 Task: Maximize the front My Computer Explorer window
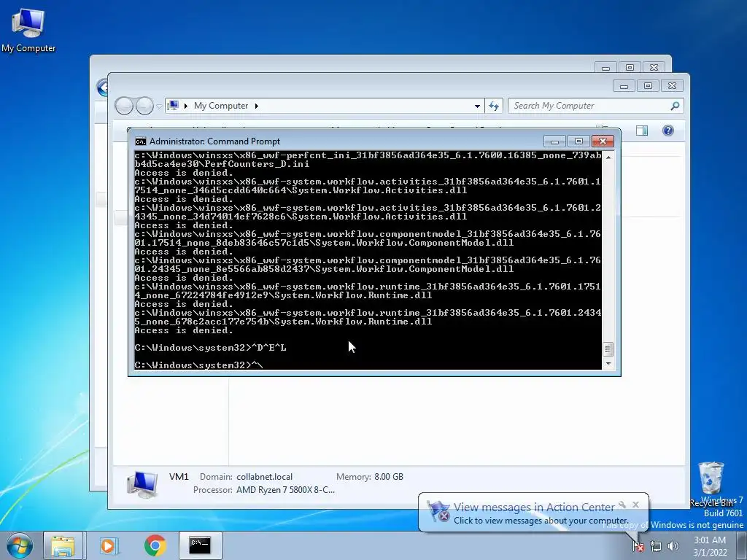[648, 86]
